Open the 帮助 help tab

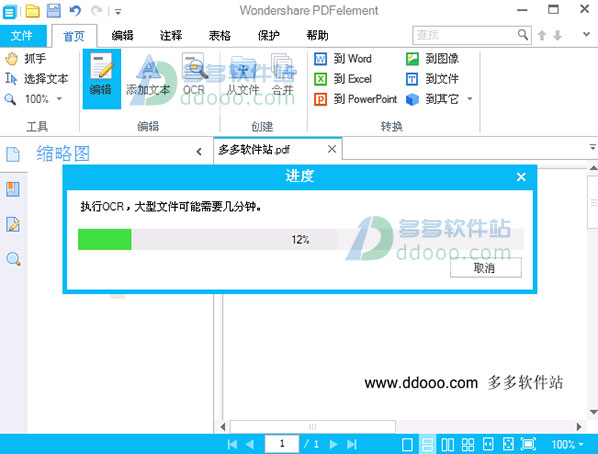(x=317, y=35)
